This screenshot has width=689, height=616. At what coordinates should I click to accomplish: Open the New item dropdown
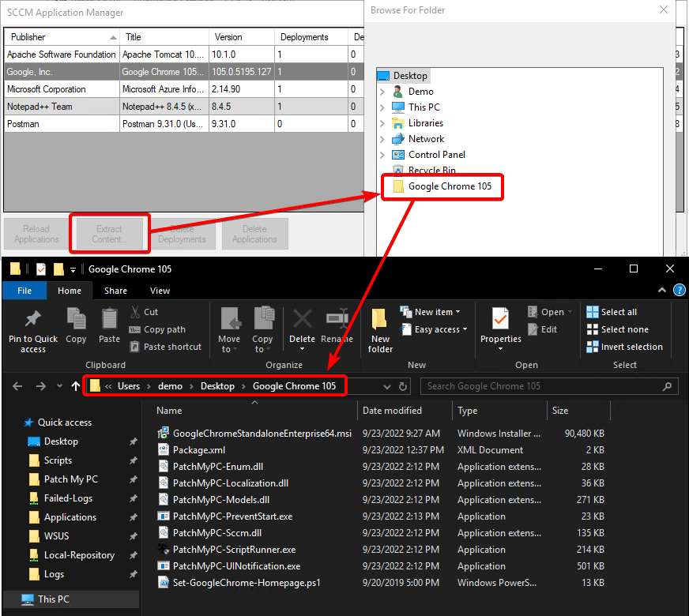tap(430, 312)
